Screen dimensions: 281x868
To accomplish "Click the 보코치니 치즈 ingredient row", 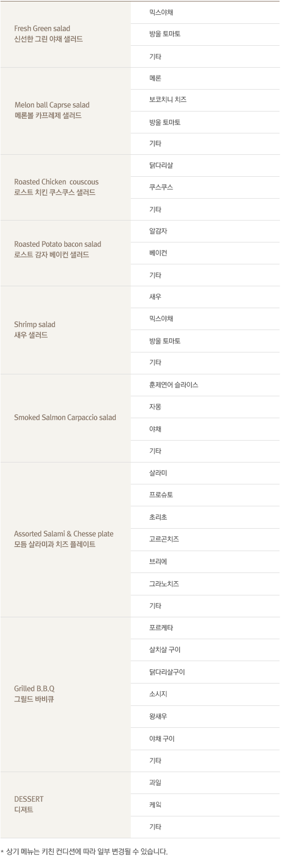I will click(205, 100).
